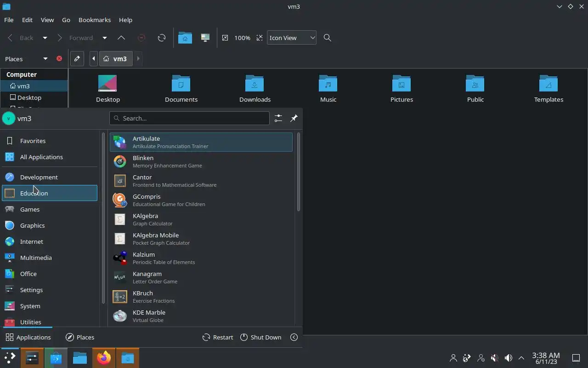Screen dimensions: 588x368
Task: Click left path scroll arrow
Action: click(94, 58)
